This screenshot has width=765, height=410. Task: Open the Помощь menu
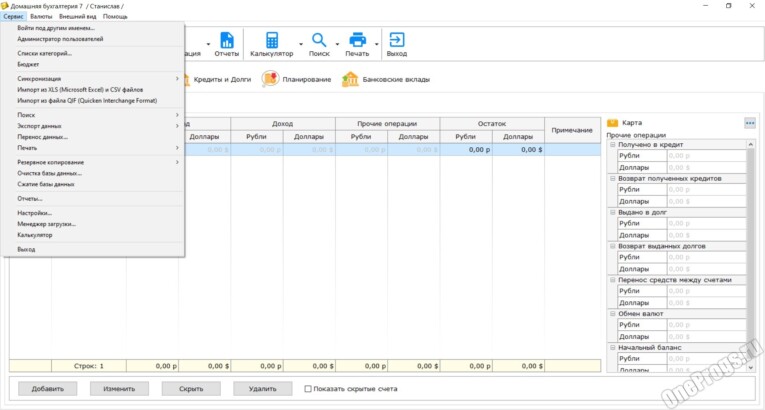(x=115, y=17)
